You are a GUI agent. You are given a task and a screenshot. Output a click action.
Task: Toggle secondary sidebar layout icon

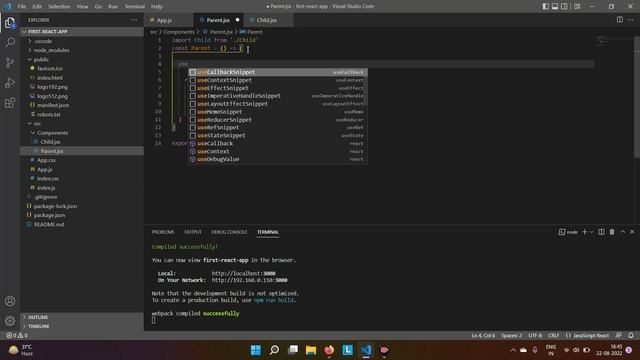(x=564, y=6)
